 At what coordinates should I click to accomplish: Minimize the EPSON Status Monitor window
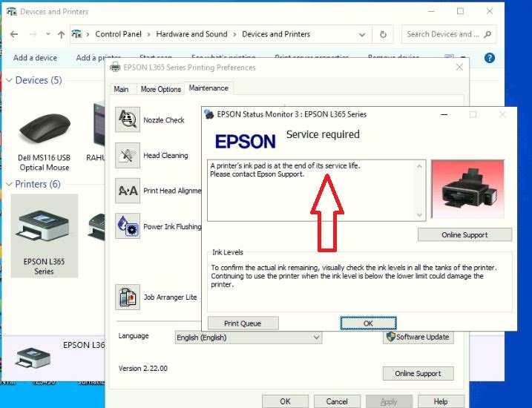point(444,115)
